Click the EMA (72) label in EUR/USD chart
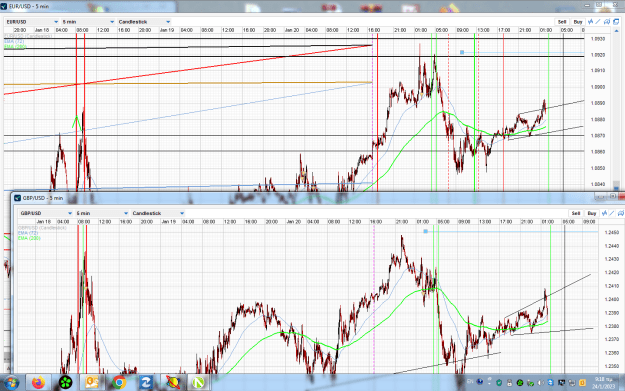Screen dimensions: 625x391 tap(14, 41)
